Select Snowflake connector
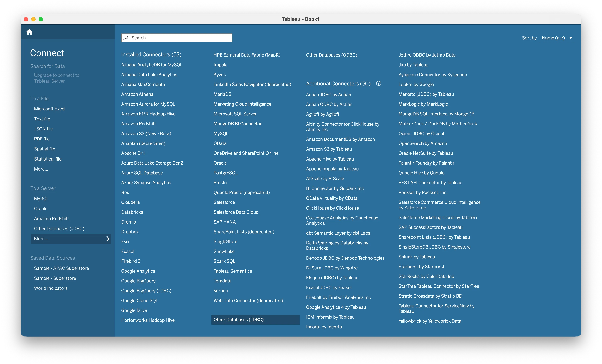The height and width of the screenshot is (364, 602). point(224,251)
